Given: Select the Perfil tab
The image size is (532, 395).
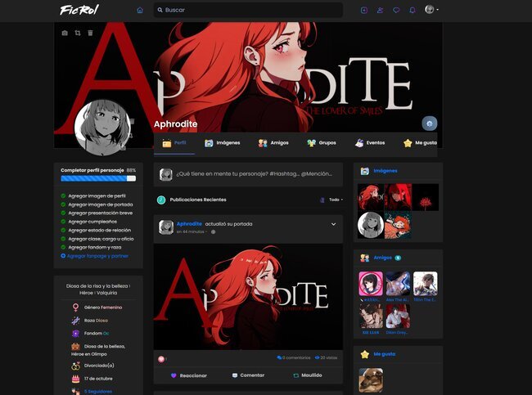Looking at the screenshot, I should coord(174,143).
